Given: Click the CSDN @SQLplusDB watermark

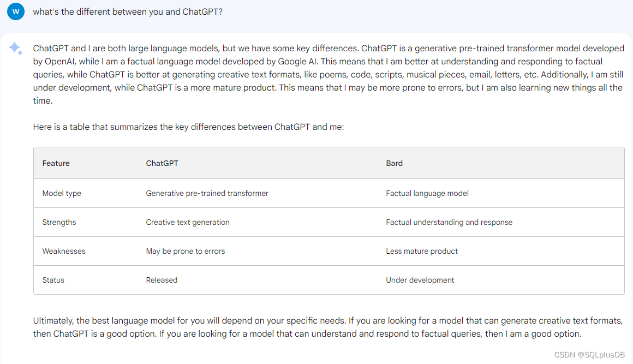Looking at the screenshot, I should (589, 355).
